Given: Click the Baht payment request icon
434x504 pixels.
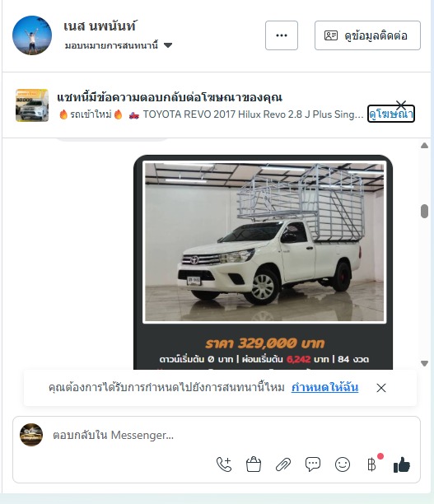Looking at the screenshot, I should point(372,464).
